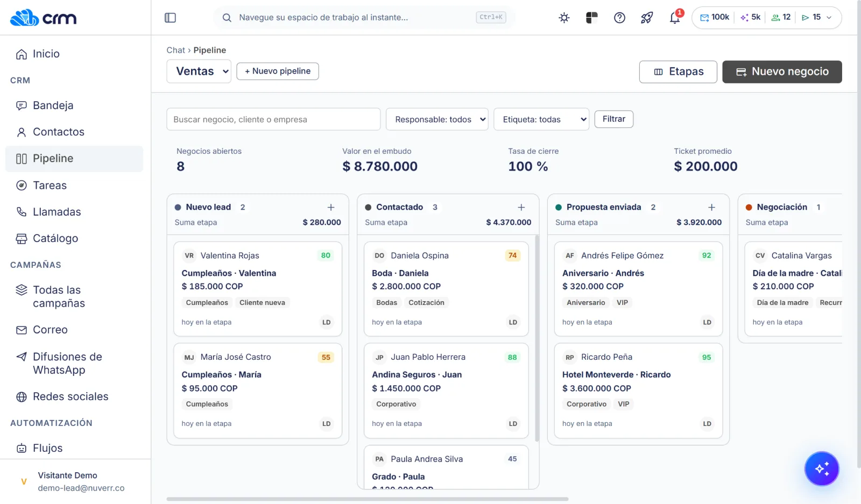Click the Corporativo tag on Juan Pablo Herrera card
861x504 pixels.
(x=396, y=404)
